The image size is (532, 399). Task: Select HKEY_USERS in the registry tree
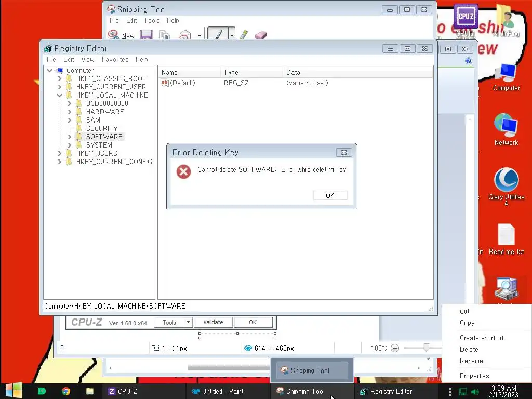click(x=97, y=153)
